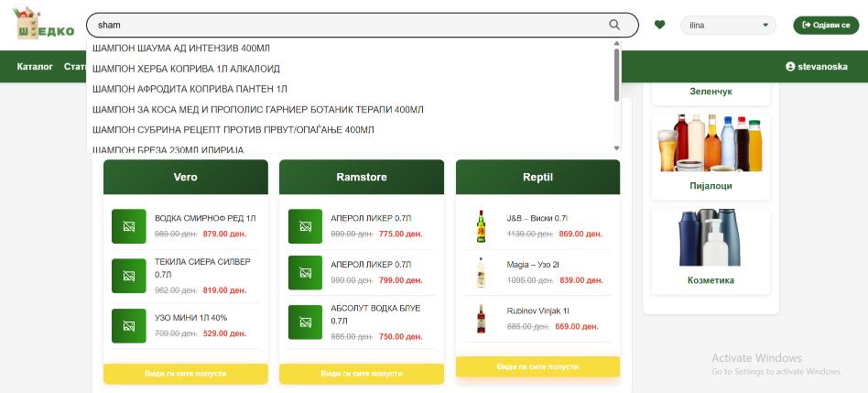Click the placeholder image for ВОДКА СМИРНОФ
Screen dimensions: 868x393
[x=129, y=226]
